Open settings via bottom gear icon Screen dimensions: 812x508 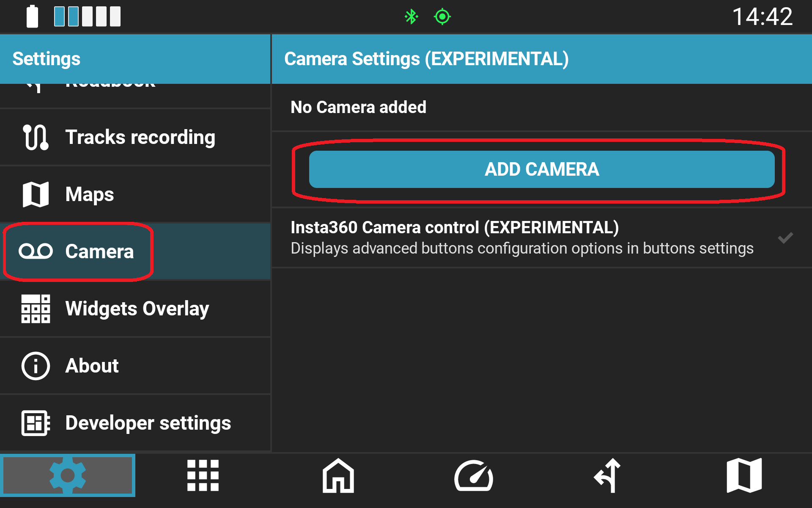coord(68,475)
